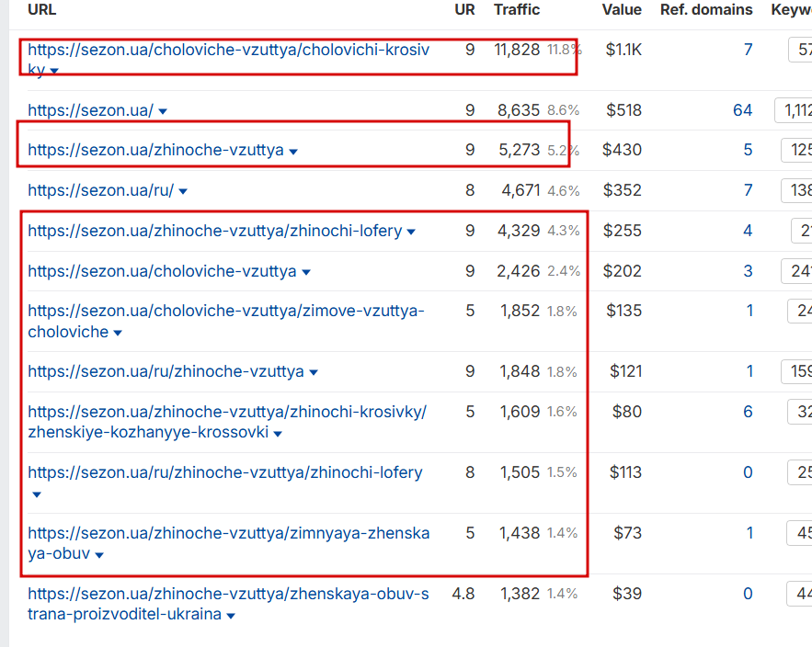Expand dropdown arrow after strana-proizvoditel-ukraina
The image size is (812, 647).
(231, 616)
